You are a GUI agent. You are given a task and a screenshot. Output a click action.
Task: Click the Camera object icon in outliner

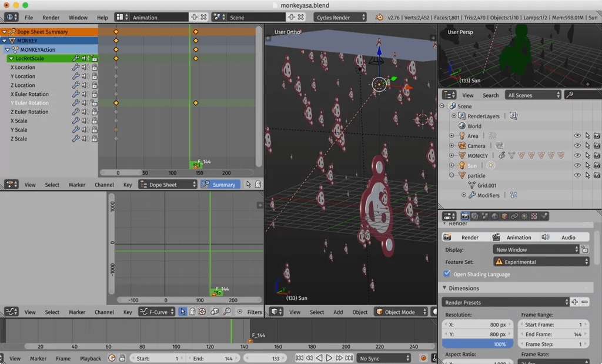click(x=461, y=146)
